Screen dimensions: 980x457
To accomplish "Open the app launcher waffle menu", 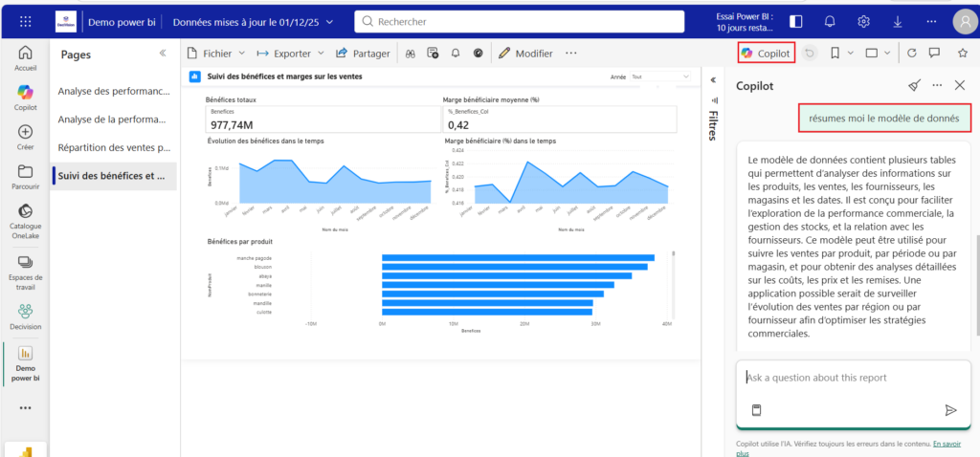I will [x=26, y=21].
